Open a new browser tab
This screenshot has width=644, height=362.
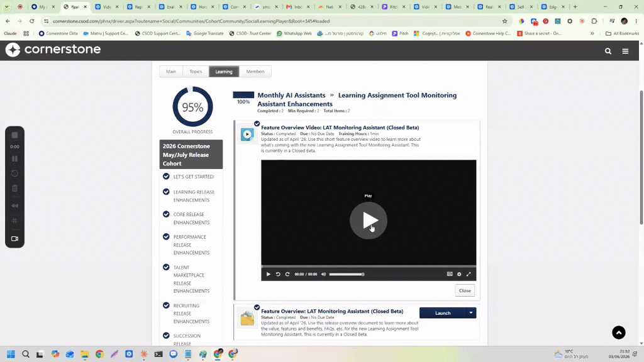tap(575, 6)
